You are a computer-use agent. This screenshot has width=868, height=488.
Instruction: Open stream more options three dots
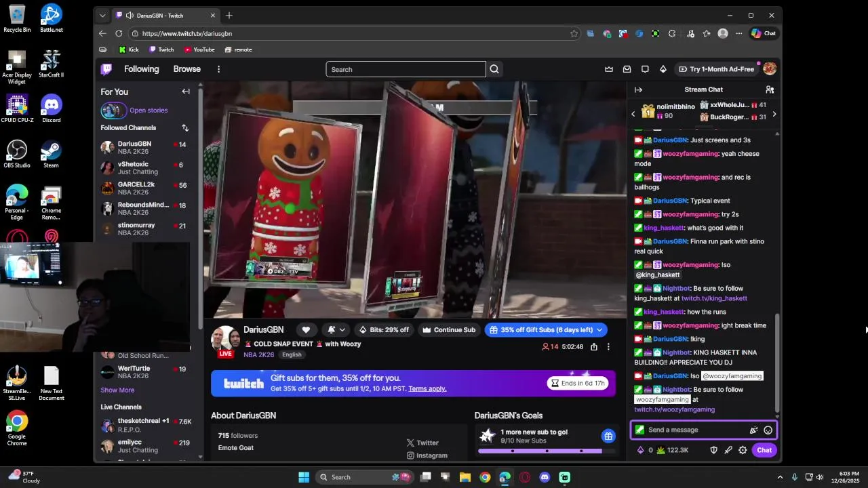tap(608, 346)
